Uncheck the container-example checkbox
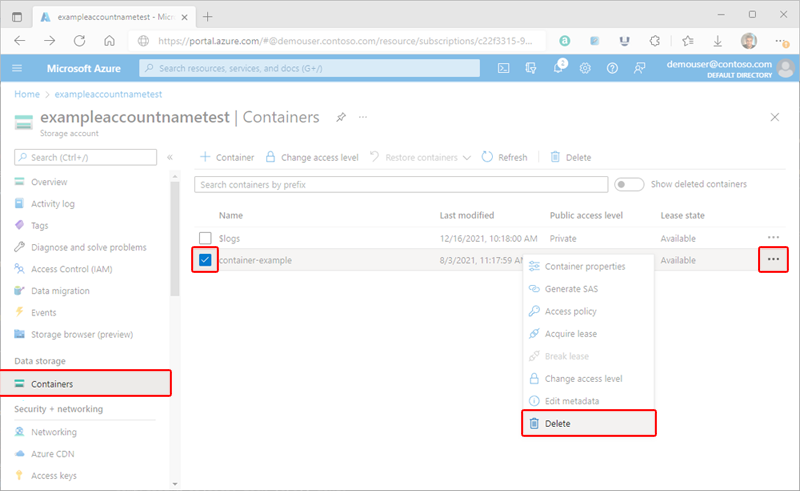This screenshot has width=800, height=491. coord(205,260)
